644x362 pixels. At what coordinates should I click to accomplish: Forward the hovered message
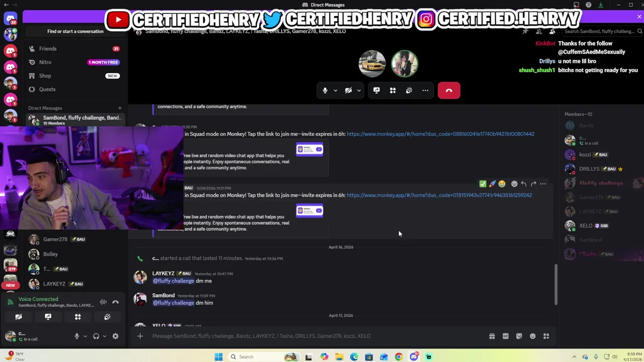533,184
